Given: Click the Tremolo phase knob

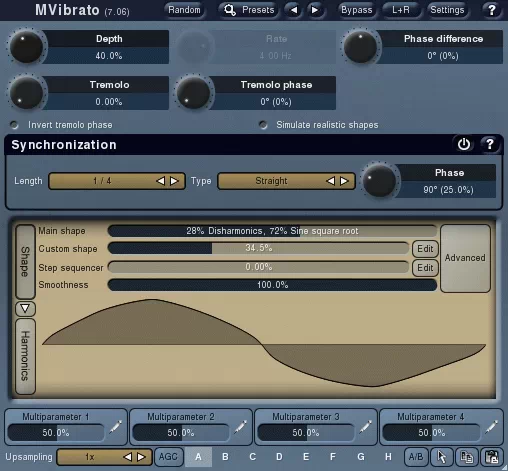Looking at the screenshot, I should pyautogui.click(x=193, y=93).
